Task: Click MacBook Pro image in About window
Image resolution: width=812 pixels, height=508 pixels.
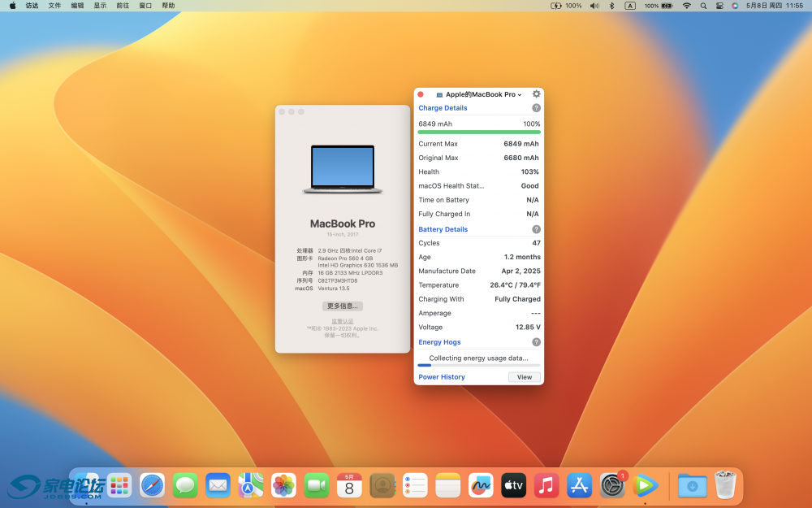Action: point(343,170)
